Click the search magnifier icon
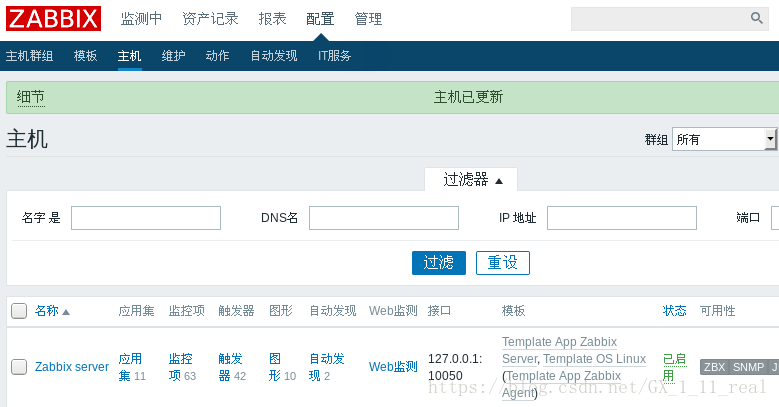The width and height of the screenshot is (779, 407). 756,18
